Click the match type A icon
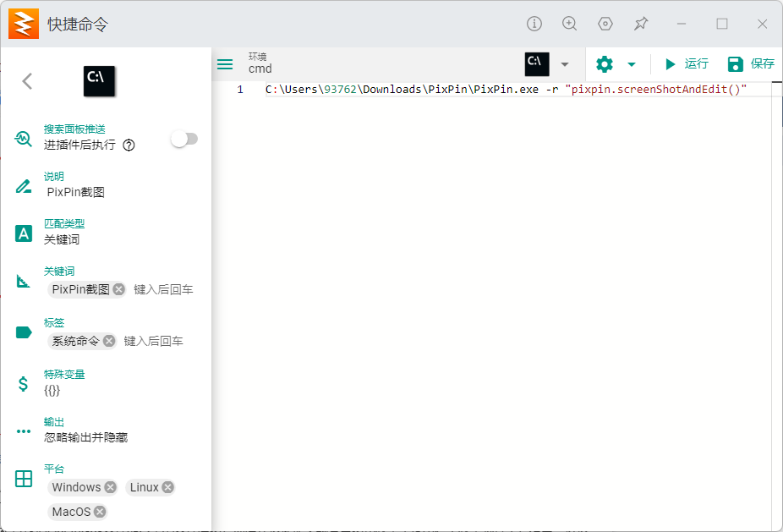The image size is (783, 532). [x=24, y=233]
